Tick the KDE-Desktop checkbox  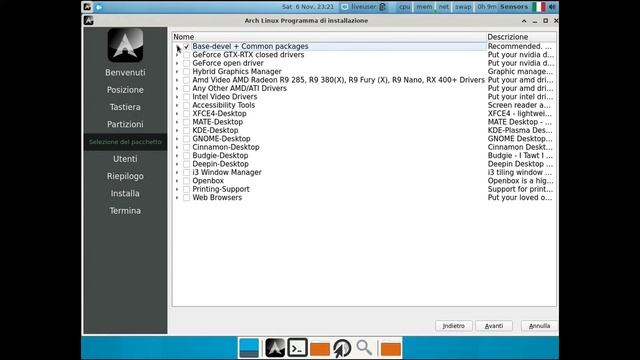pos(186,130)
